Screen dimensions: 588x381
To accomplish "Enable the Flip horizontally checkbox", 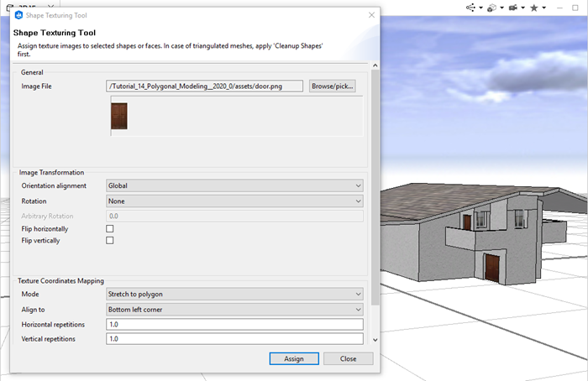I will pyautogui.click(x=110, y=228).
